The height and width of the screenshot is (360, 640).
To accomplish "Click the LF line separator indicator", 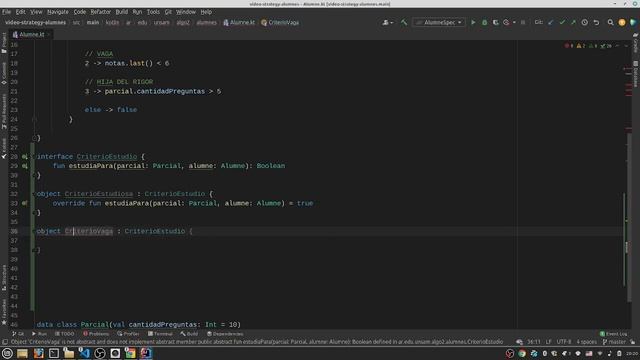I will click(x=549, y=342).
